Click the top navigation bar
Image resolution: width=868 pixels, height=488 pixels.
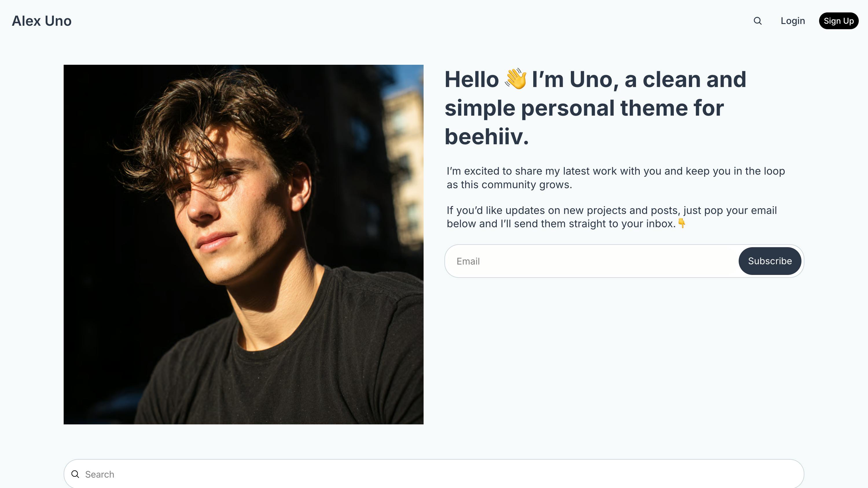[434, 21]
